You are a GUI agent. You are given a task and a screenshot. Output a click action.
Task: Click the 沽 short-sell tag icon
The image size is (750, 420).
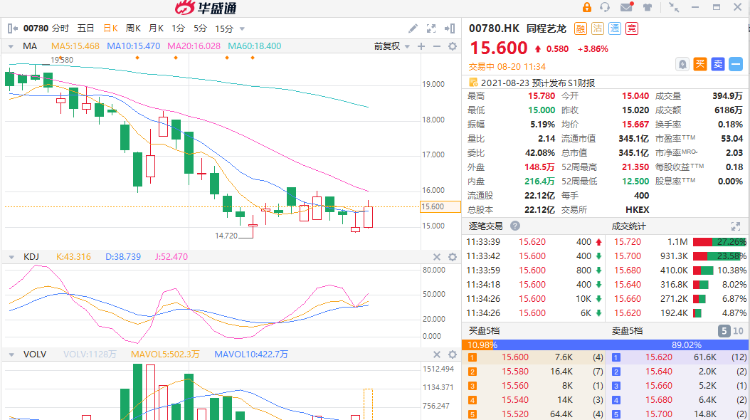pyautogui.click(x=597, y=29)
